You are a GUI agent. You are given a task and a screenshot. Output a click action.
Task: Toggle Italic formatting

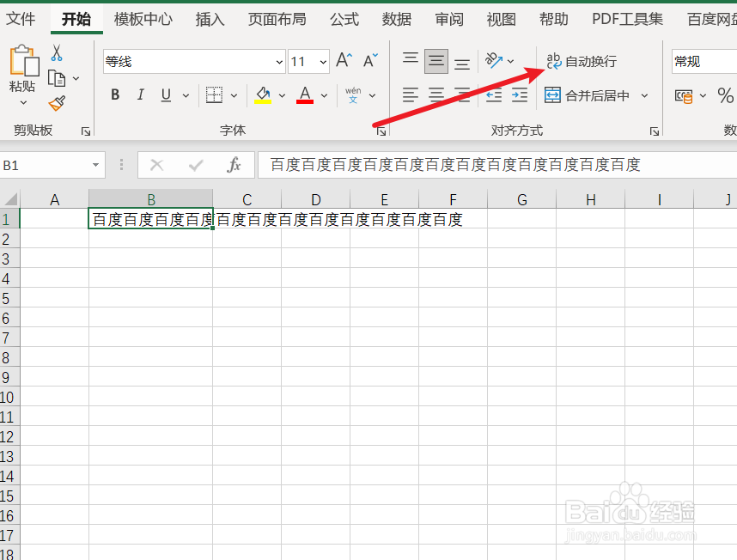point(140,94)
